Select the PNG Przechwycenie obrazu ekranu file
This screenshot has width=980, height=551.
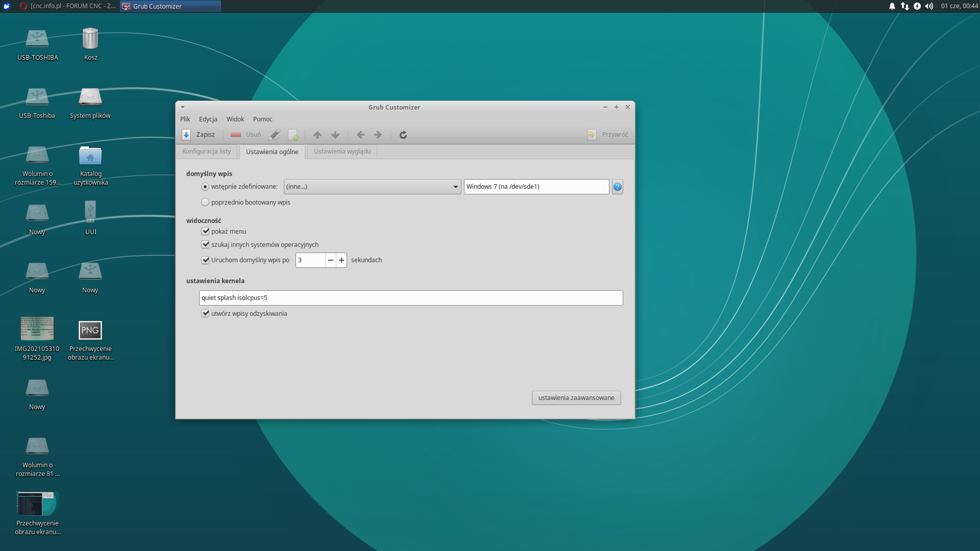(90, 330)
